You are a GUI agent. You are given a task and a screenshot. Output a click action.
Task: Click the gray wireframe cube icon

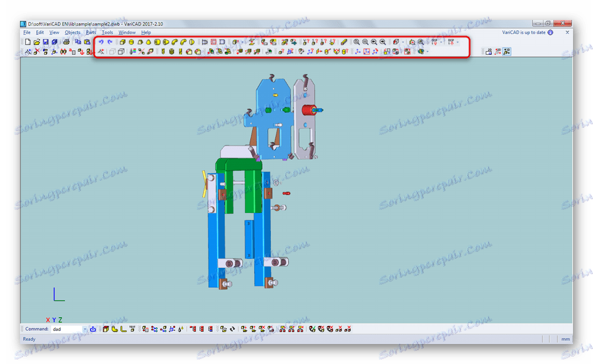coord(112,51)
